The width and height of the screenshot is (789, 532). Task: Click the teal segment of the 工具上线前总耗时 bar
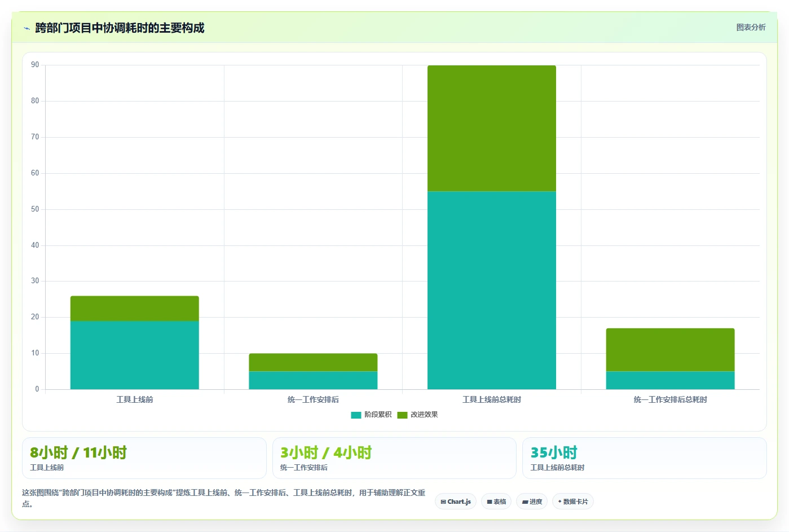click(x=492, y=290)
